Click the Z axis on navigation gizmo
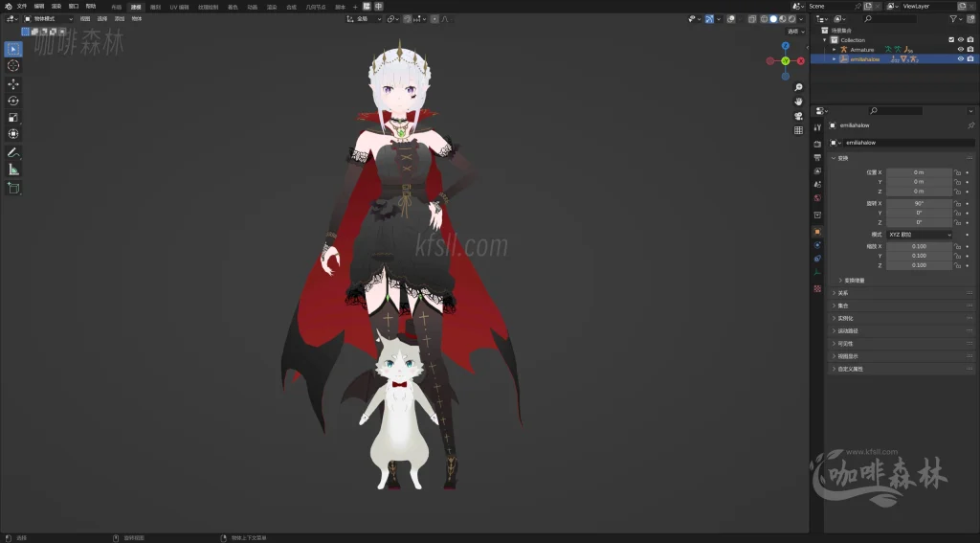The image size is (980, 543). pyautogui.click(x=786, y=46)
